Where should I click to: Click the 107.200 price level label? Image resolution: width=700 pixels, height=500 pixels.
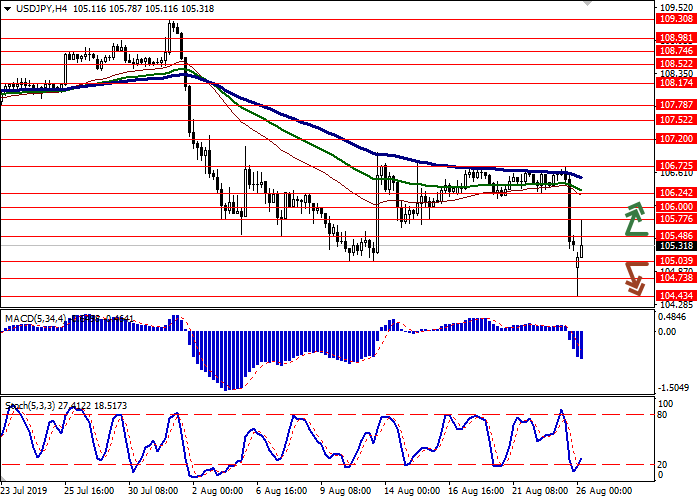pyautogui.click(x=675, y=139)
